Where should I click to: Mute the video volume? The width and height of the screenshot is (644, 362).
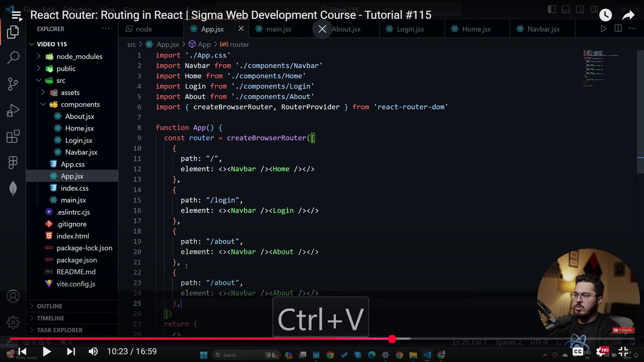pos(93,351)
